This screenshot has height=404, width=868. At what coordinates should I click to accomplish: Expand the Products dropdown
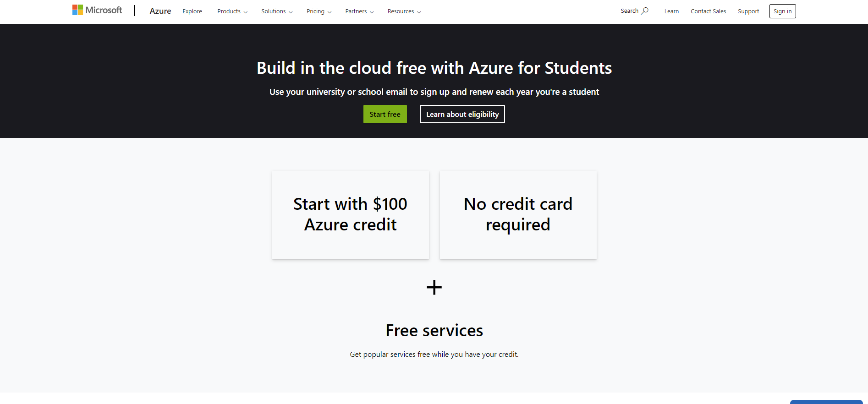point(232,11)
